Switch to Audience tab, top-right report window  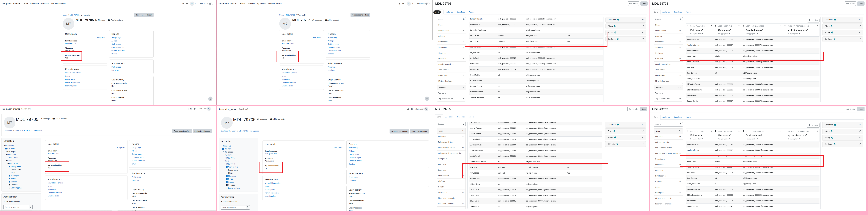[666, 12]
